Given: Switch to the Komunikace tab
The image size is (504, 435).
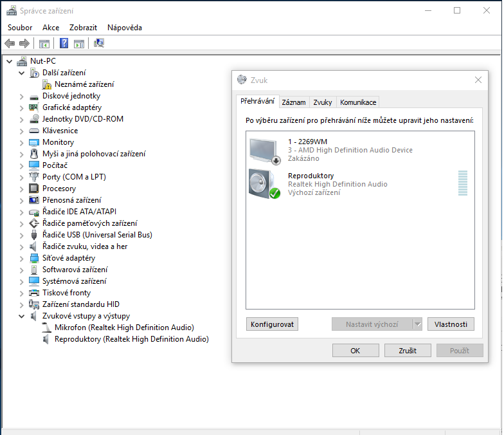Looking at the screenshot, I should [x=358, y=102].
